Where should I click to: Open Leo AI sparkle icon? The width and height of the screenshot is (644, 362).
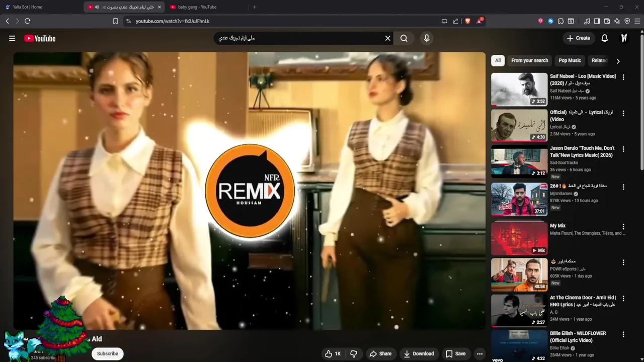point(617,21)
